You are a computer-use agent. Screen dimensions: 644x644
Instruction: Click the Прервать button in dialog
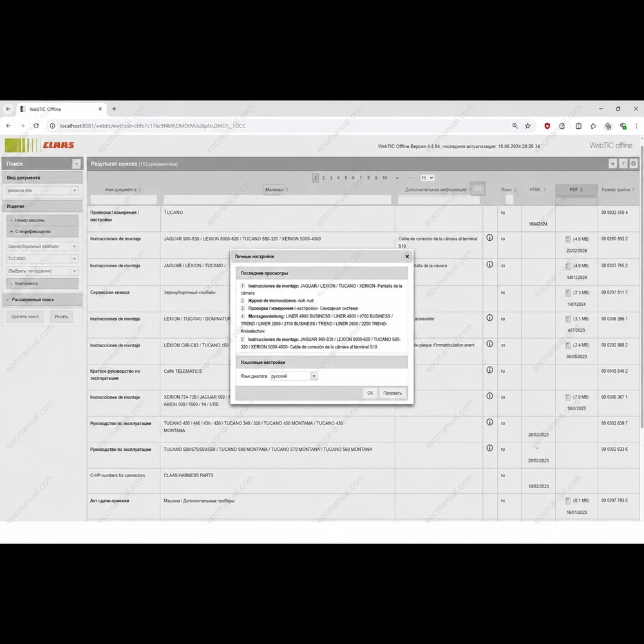click(x=392, y=393)
